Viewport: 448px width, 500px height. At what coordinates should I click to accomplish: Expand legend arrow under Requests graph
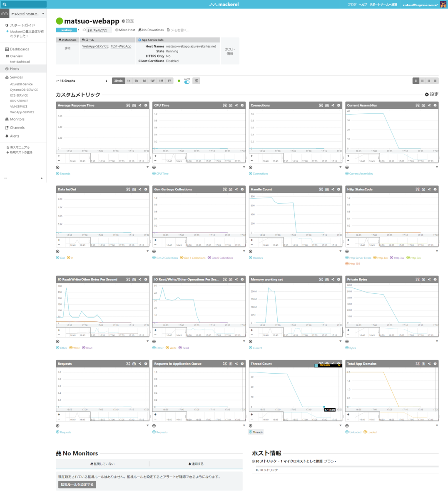click(147, 426)
